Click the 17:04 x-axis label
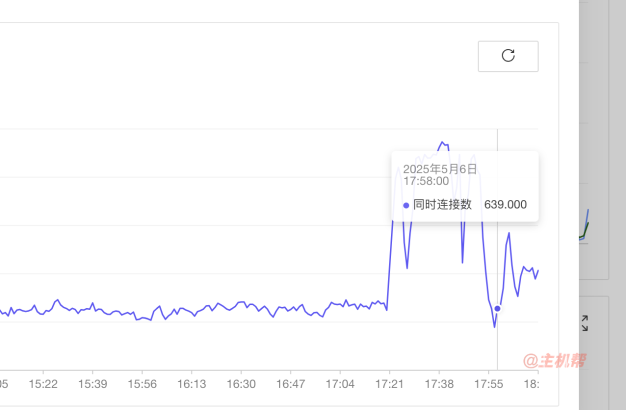The image size is (626, 410). (340, 384)
